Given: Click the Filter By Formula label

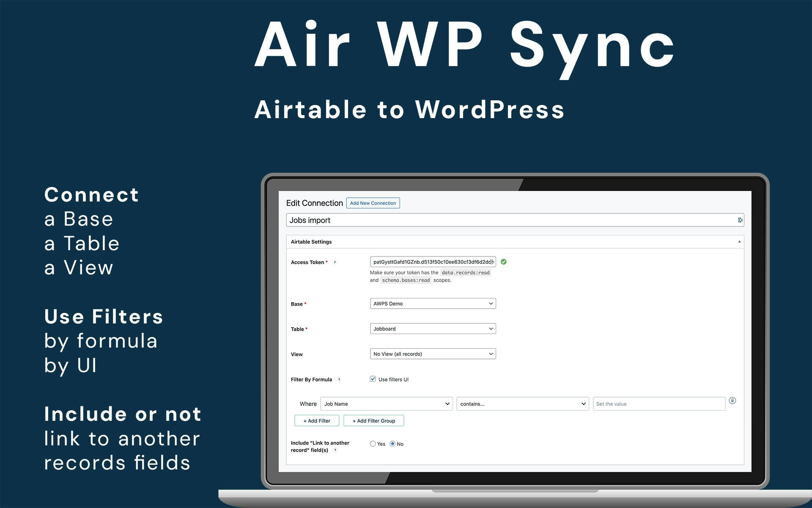Looking at the screenshot, I should pyautogui.click(x=311, y=380).
